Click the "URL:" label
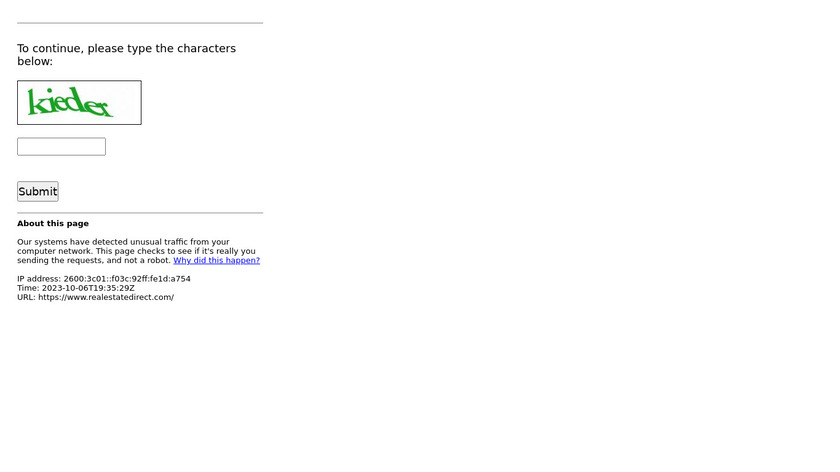Viewport: 840px width, 472px height. 26,297
